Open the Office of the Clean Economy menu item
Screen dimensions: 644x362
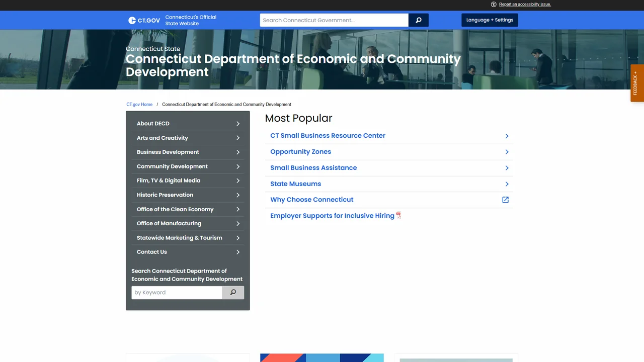pos(188,209)
